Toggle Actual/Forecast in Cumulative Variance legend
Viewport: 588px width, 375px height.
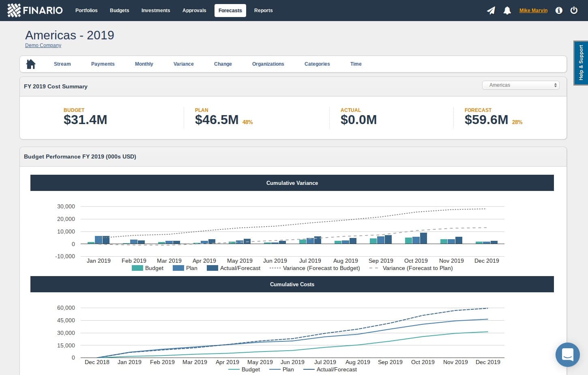pyautogui.click(x=234, y=268)
